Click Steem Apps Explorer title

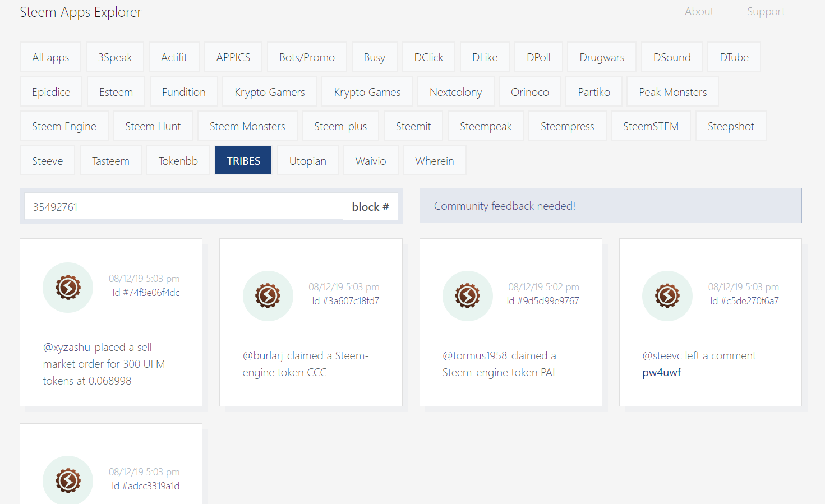81,12
